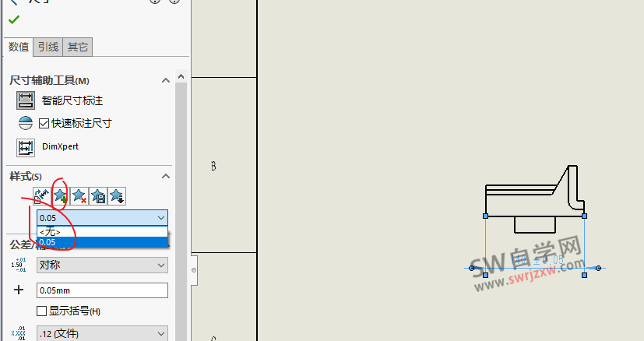This screenshot has width=644, height=341.
Task: Choose 0.05 style in the list
Action: pos(102,242)
